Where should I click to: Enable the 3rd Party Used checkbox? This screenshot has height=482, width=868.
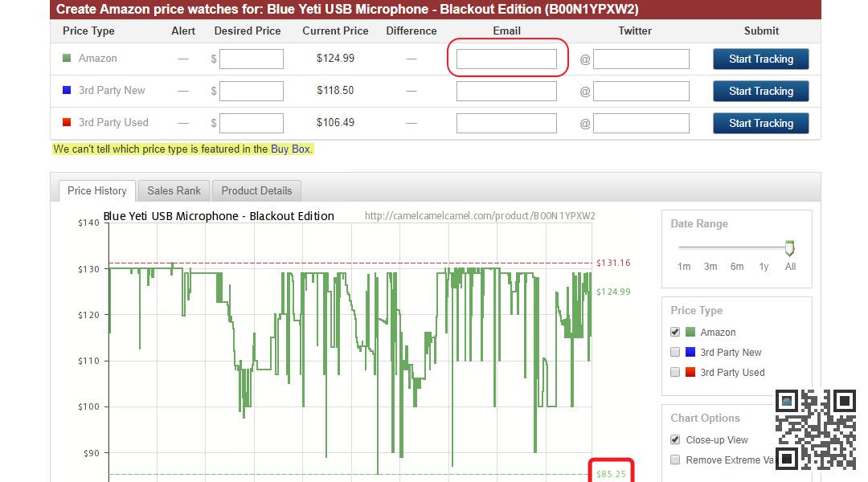[x=675, y=372]
